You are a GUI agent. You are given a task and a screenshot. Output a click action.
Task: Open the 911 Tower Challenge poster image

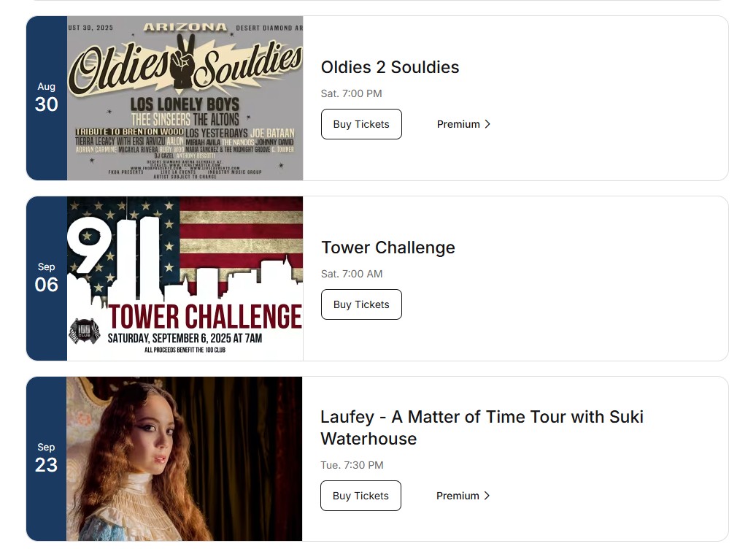pyautogui.click(x=185, y=278)
